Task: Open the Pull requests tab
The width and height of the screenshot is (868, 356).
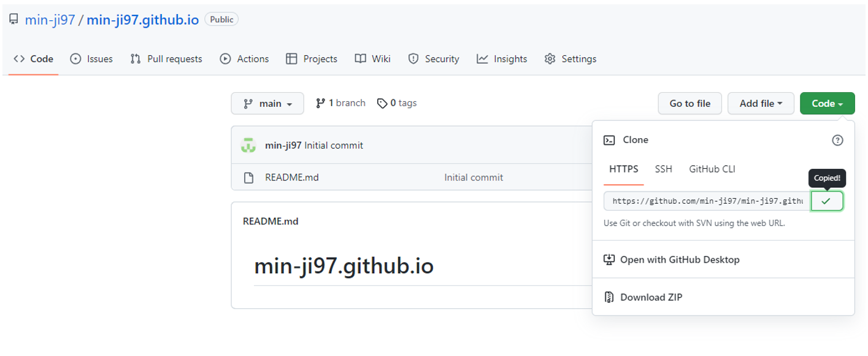Action: [x=166, y=59]
